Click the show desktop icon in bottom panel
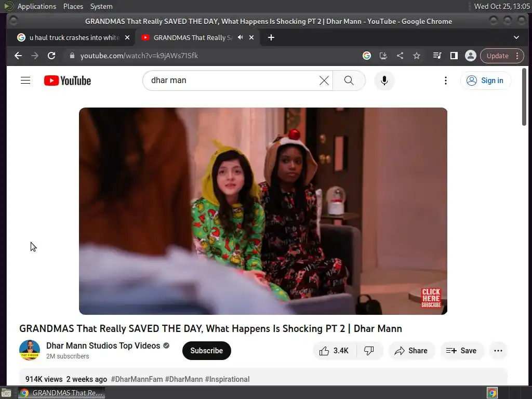 point(6,393)
